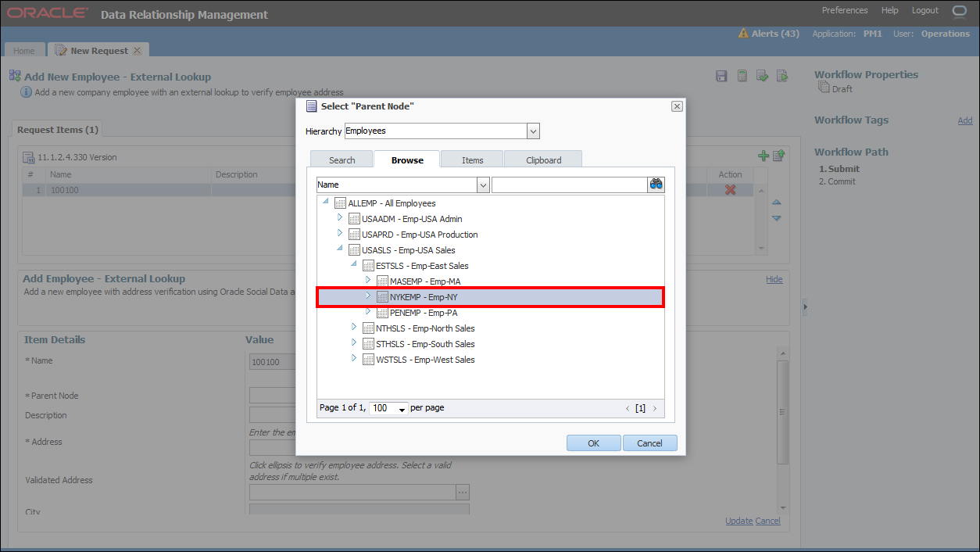Click the Name value field 100100
The width and height of the screenshot is (980, 552).
[272, 362]
